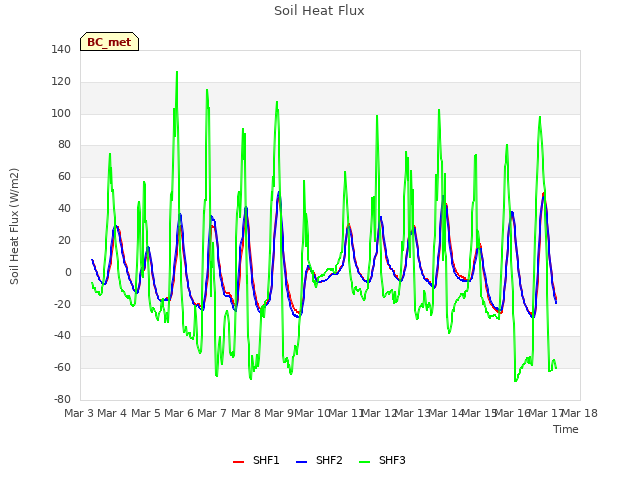Click the 120 y-axis tick label

[x=61, y=82]
